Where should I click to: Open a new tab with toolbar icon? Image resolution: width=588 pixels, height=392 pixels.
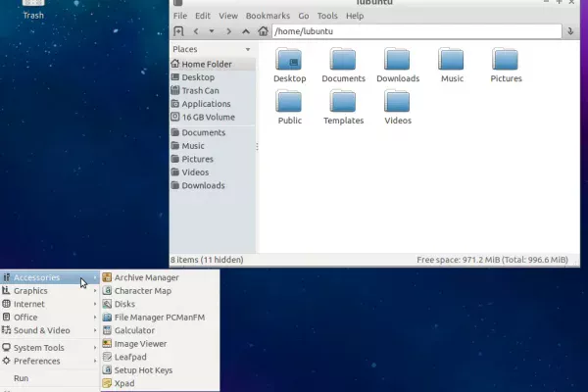click(x=178, y=31)
